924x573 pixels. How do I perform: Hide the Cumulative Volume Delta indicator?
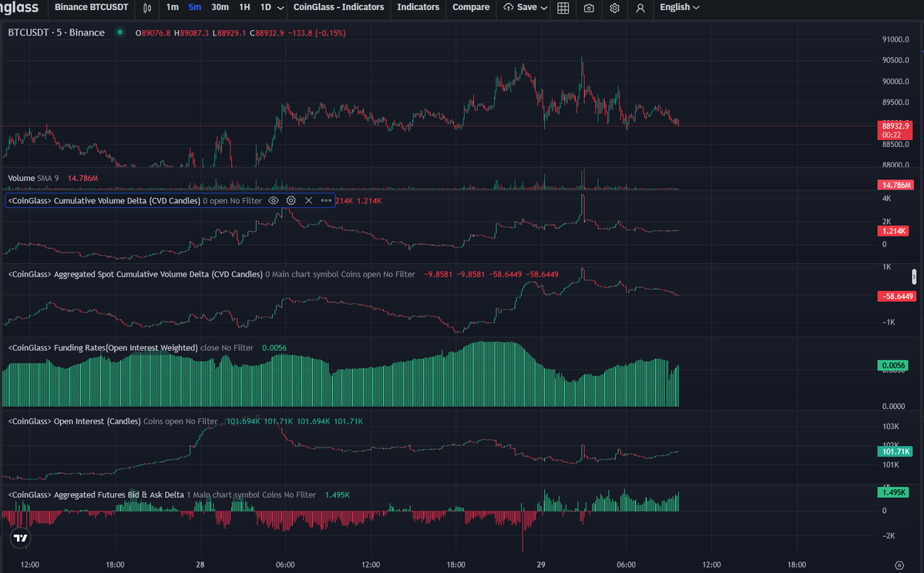[274, 201]
